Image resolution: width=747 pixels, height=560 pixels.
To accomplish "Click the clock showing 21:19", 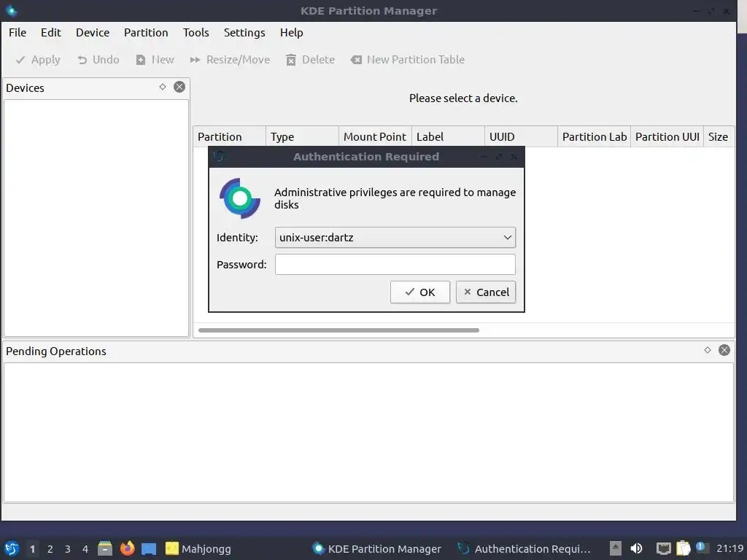I will point(729,548).
